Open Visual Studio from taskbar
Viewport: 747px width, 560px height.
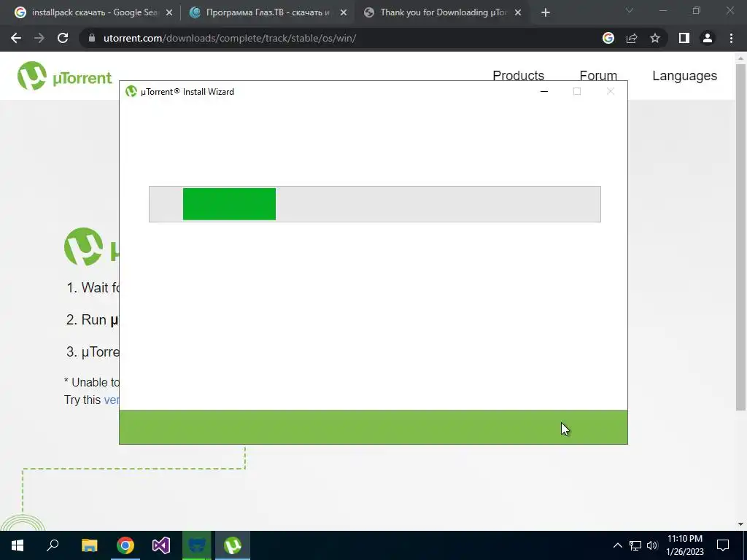[161, 545]
